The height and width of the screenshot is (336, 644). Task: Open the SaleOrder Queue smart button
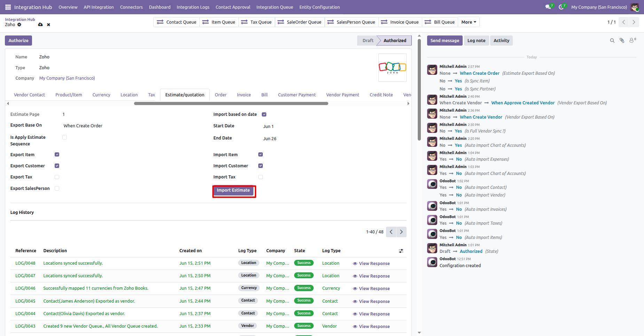299,22
